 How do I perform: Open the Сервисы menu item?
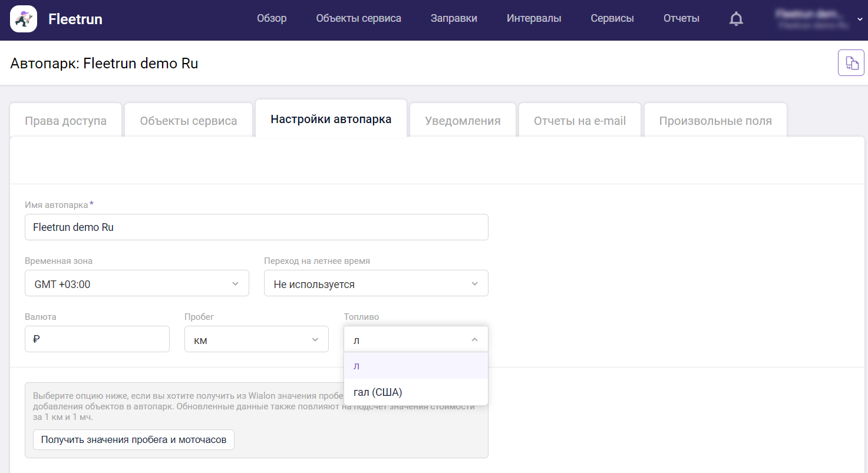(x=612, y=19)
